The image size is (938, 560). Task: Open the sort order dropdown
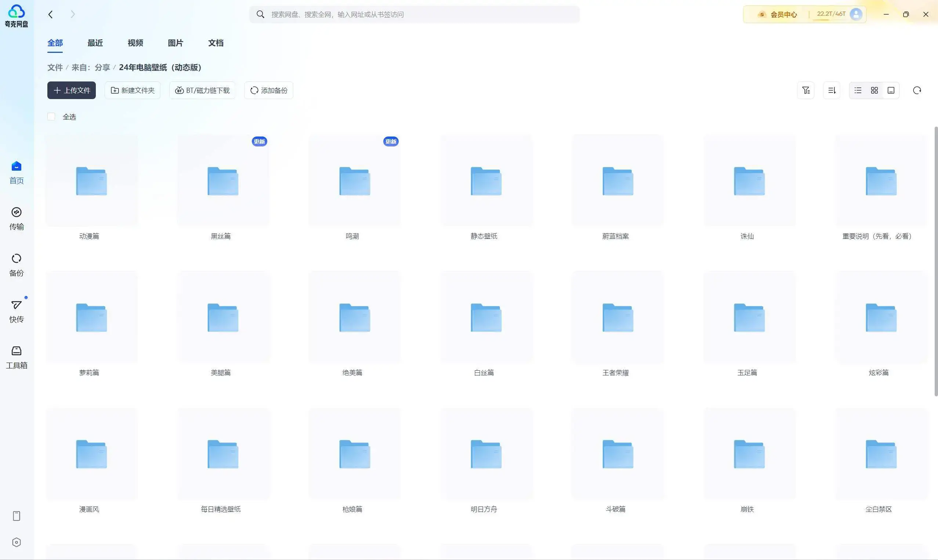click(x=832, y=91)
